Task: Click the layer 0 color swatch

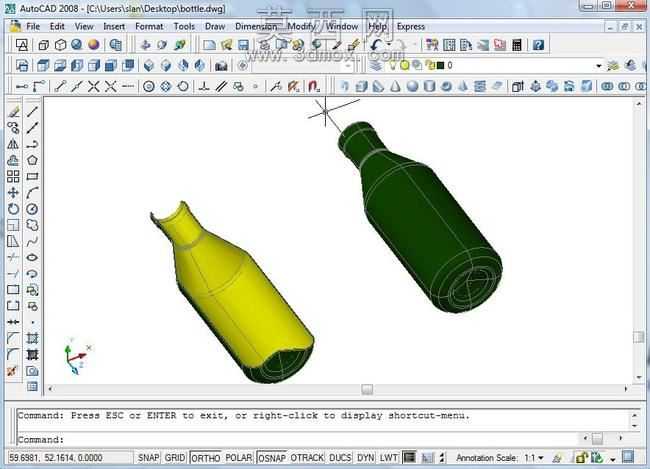Action: pyautogui.click(x=440, y=65)
